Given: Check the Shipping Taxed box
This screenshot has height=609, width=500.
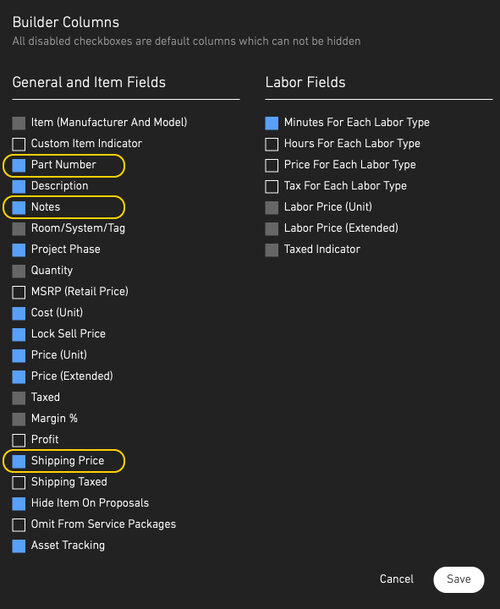Looking at the screenshot, I should tap(19, 483).
